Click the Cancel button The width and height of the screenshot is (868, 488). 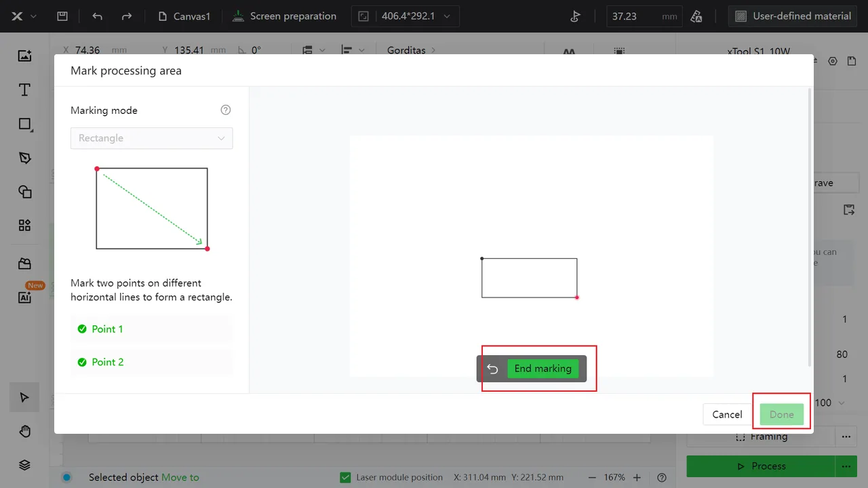tap(727, 414)
